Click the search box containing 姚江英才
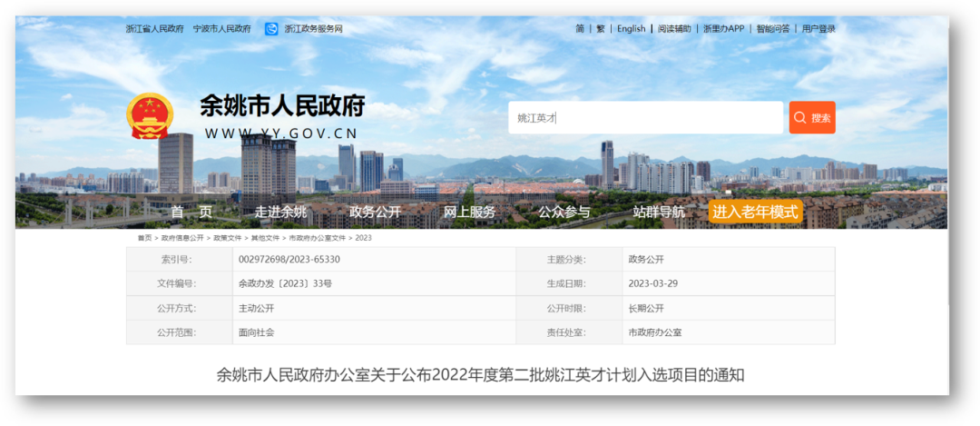980x426 pixels. coord(644,118)
